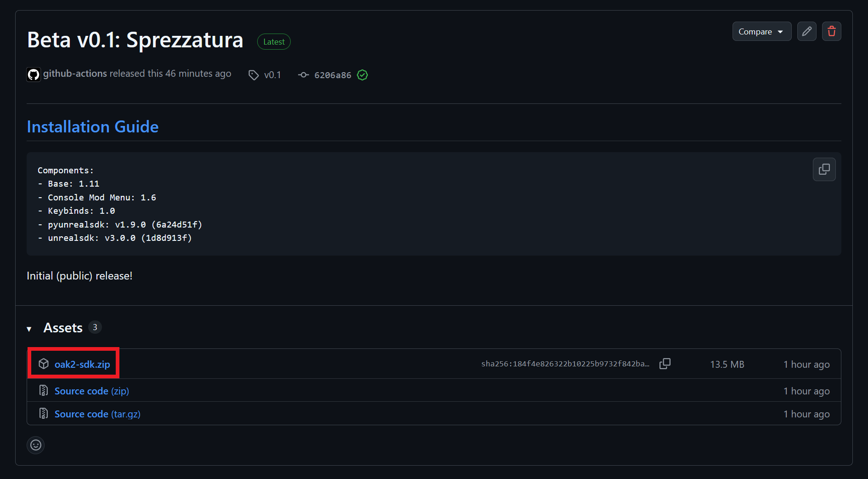
Task: Click the tag icon beside v0.1
Action: tap(254, 75)
